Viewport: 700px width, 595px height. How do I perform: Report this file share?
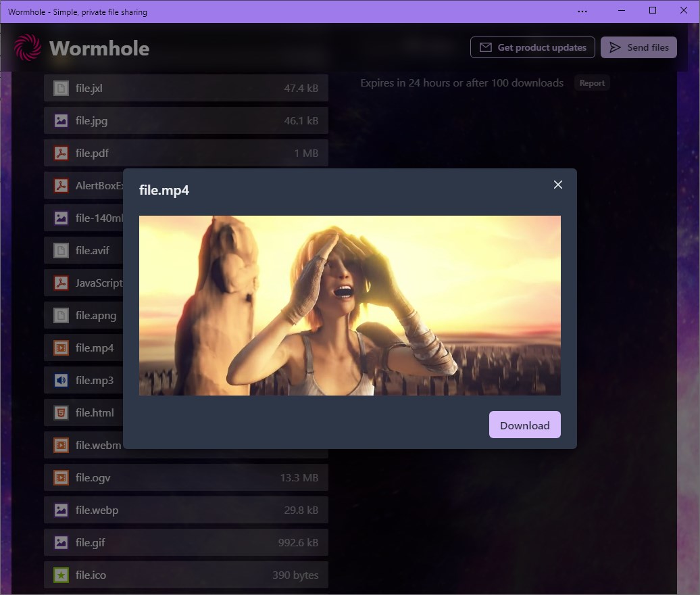(x=592, y=83)
